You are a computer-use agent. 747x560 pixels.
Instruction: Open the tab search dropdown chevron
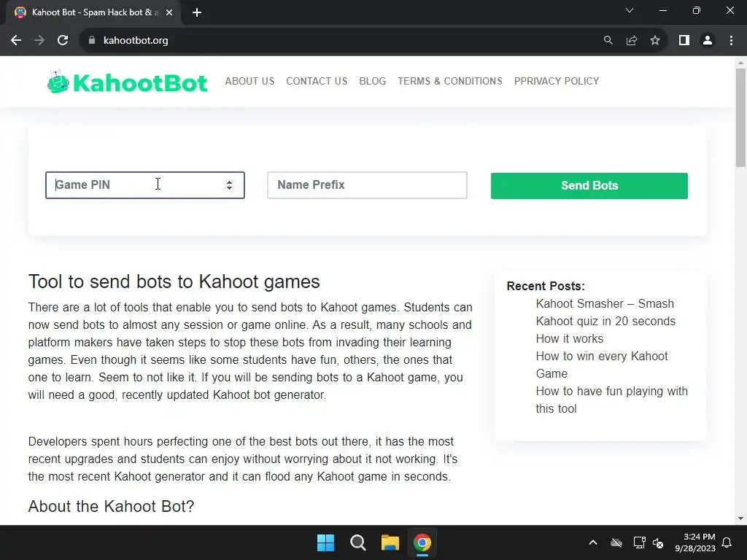coord(630,10)
